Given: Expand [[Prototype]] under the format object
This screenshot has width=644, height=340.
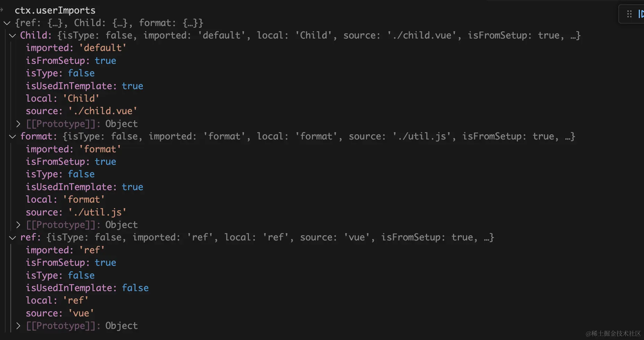Looking at the screenshot, I should [18, 224].
